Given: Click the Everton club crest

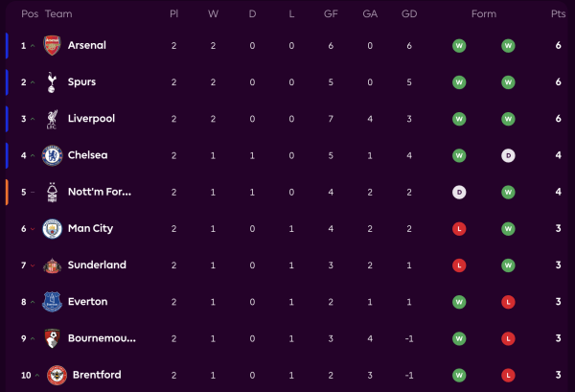Looking at the screenshot, I should pos(52,302).
